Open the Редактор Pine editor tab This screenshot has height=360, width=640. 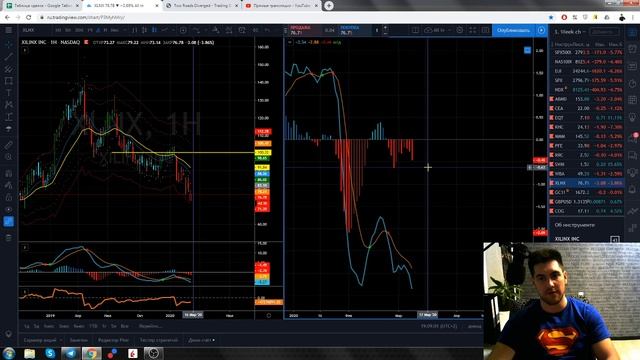click(113, 340)
